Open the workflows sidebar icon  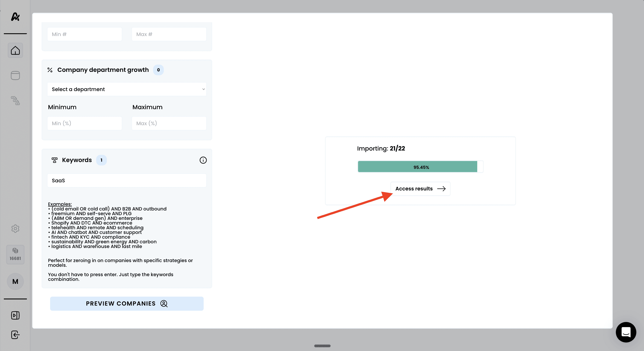point(15,100)
